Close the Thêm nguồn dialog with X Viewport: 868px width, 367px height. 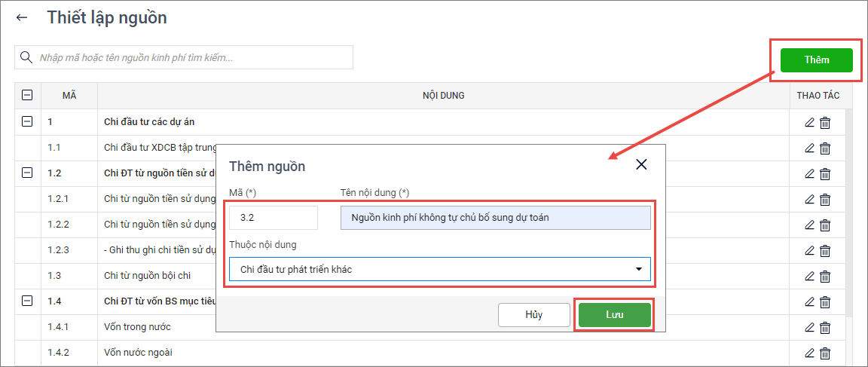pos(641,165)
